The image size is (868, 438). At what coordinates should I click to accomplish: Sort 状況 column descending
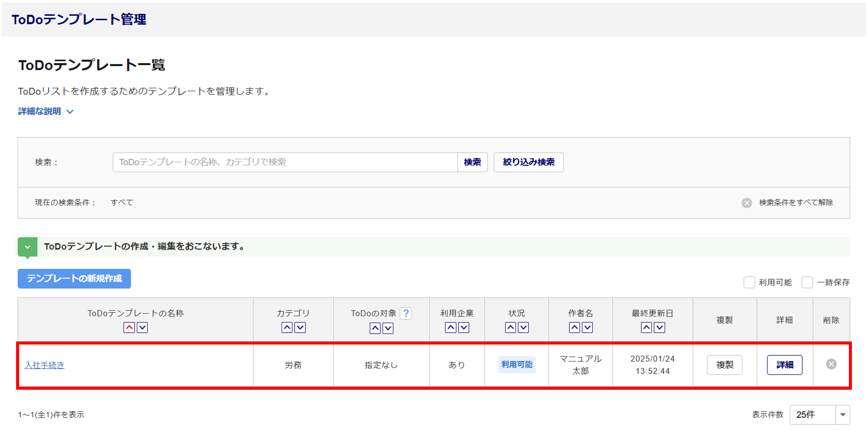point(524,328)
